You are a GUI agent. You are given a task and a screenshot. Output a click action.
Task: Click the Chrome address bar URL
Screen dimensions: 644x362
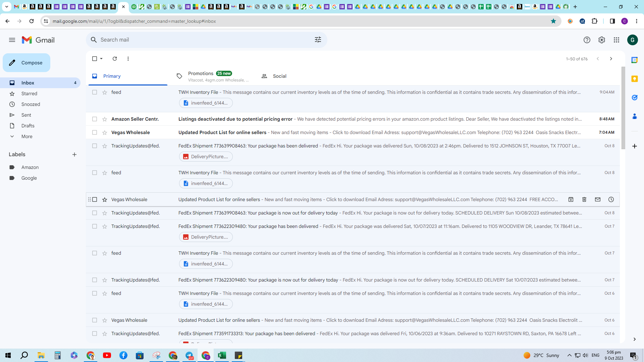click(x=134, y=21)
